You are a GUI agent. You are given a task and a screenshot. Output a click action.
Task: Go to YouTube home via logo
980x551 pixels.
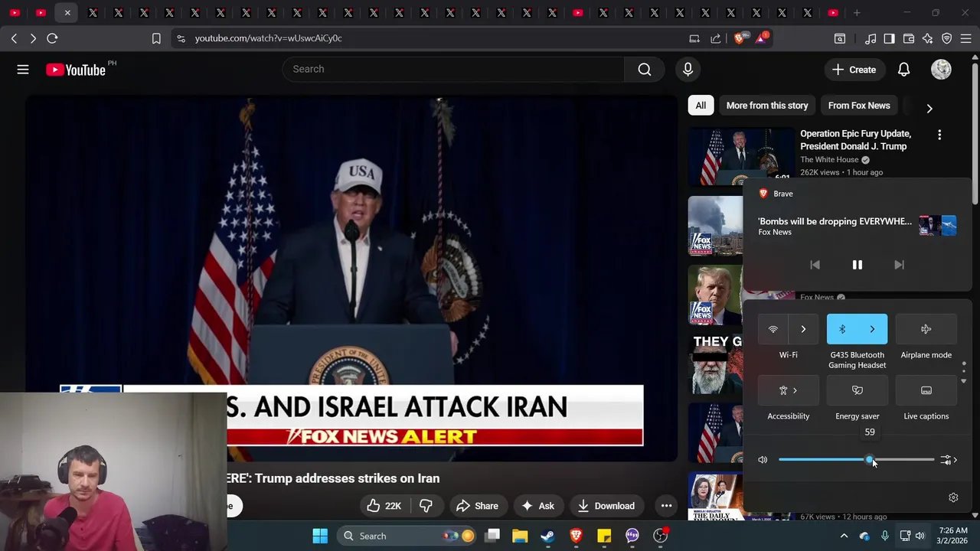pyautogui.click(x=75, y=70)
